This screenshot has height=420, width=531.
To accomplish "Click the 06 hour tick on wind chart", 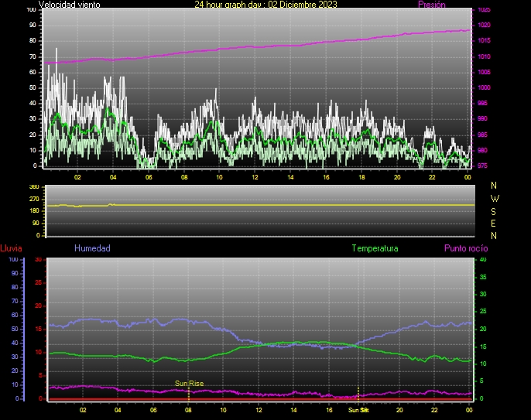I will tap(149, 177).
